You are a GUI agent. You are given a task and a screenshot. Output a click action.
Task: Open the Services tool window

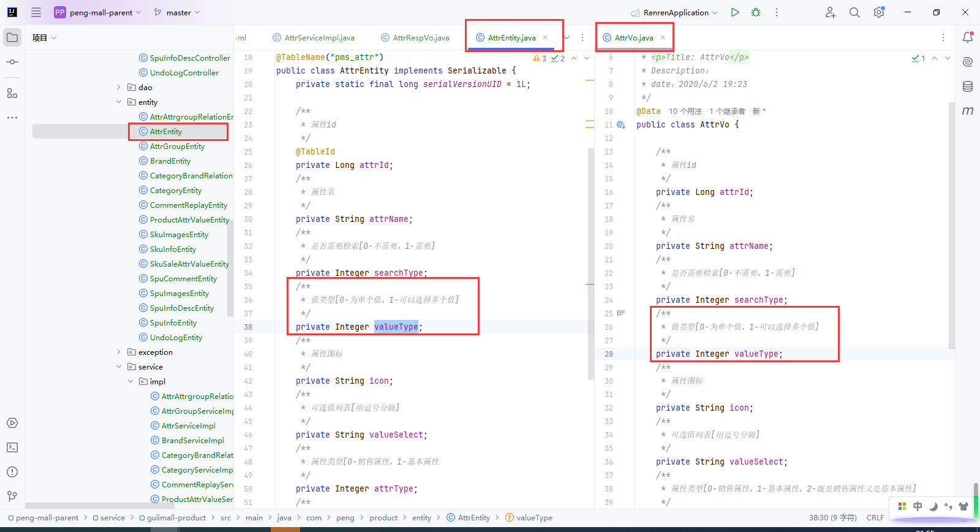[x=12, y=423]
